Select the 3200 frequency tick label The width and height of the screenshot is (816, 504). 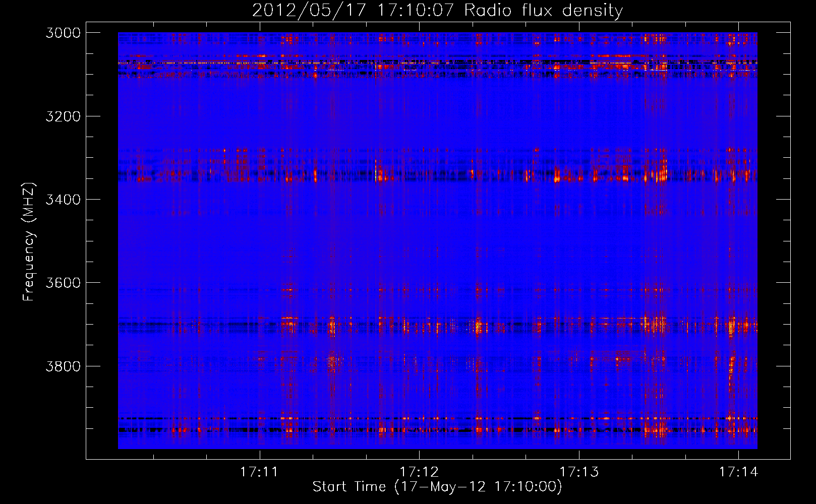(63, 116)
